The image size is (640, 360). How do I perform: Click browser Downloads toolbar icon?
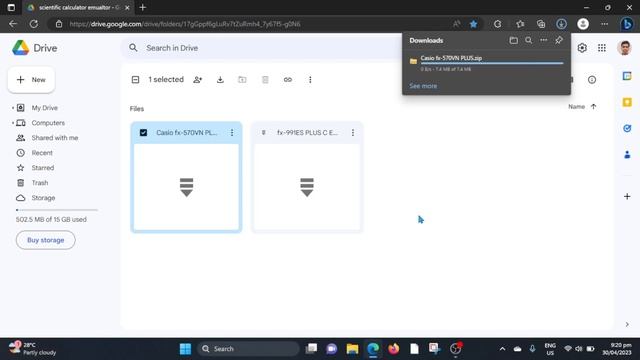(562, 24)
